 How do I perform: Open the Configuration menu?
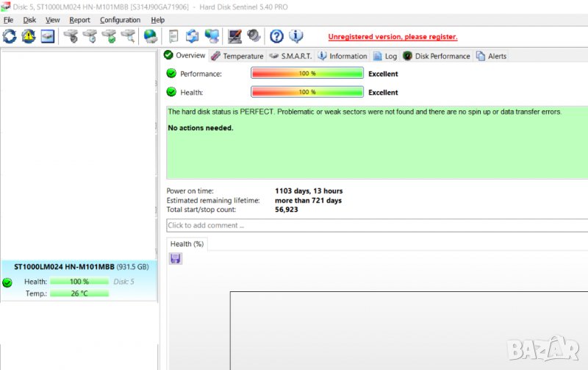(120, 20)
